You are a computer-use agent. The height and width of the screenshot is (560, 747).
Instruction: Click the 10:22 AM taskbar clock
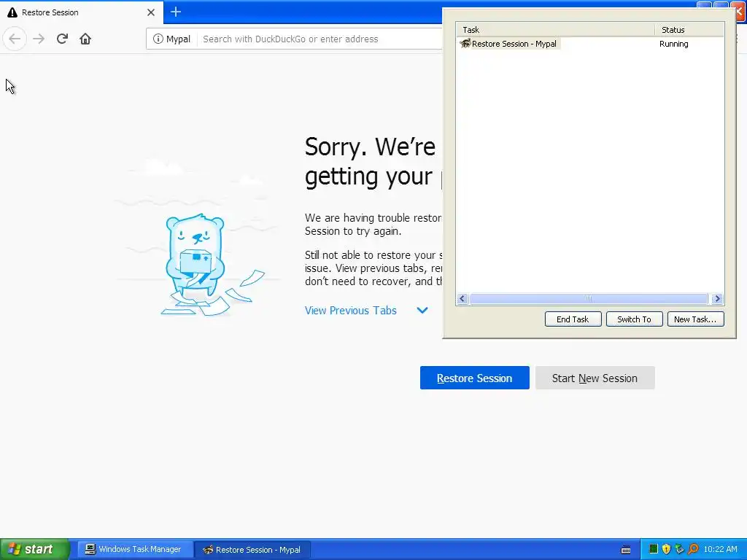coord(720,550)
